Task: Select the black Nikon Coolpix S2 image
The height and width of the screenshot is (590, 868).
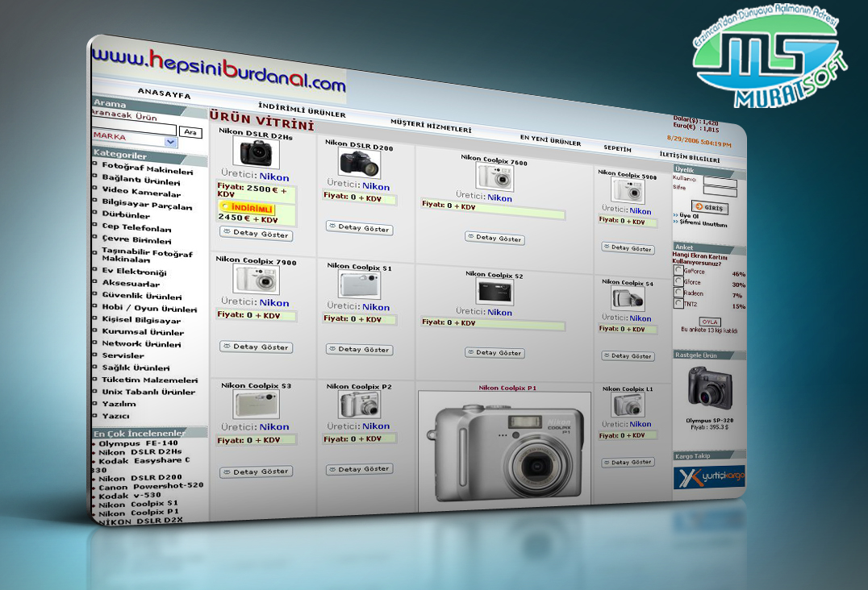Action: 495,292
